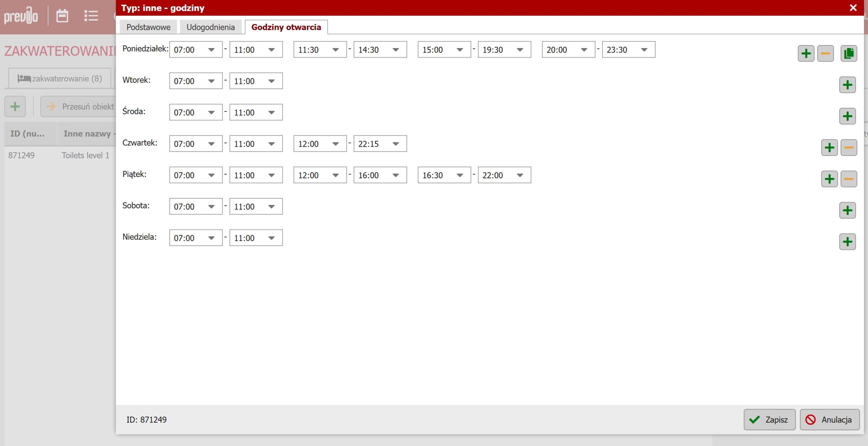
Task: Add a time range for Sobota
Action: point(847,210)
